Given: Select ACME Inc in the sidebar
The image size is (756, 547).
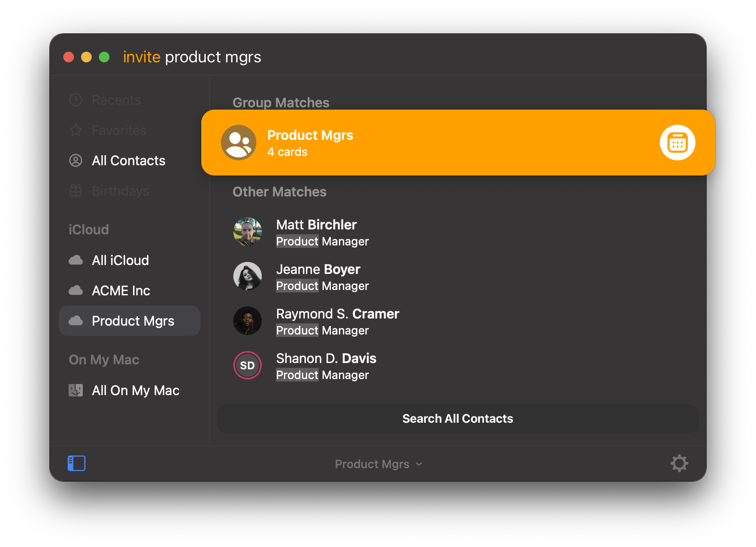Looking at the screenshot, I should 130,290.
